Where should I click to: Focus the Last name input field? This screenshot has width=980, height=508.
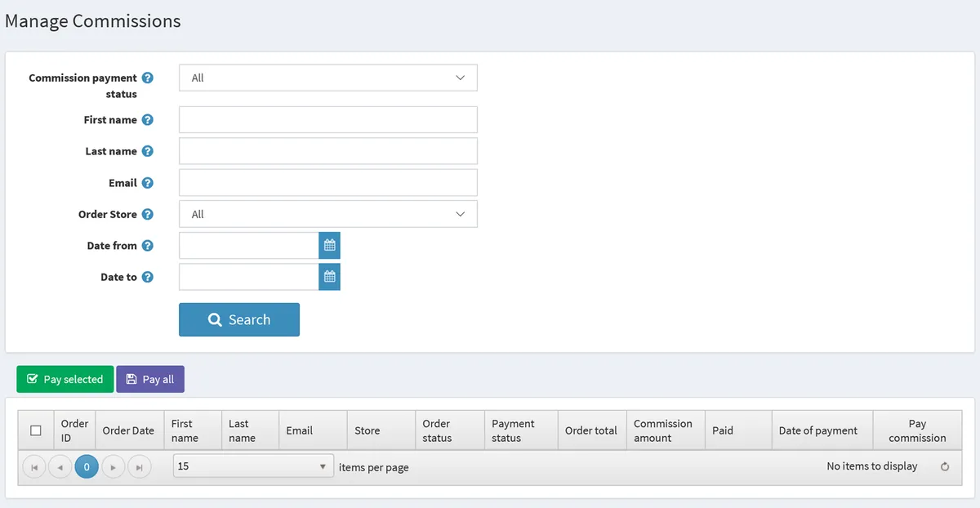[x=327, y=151]
